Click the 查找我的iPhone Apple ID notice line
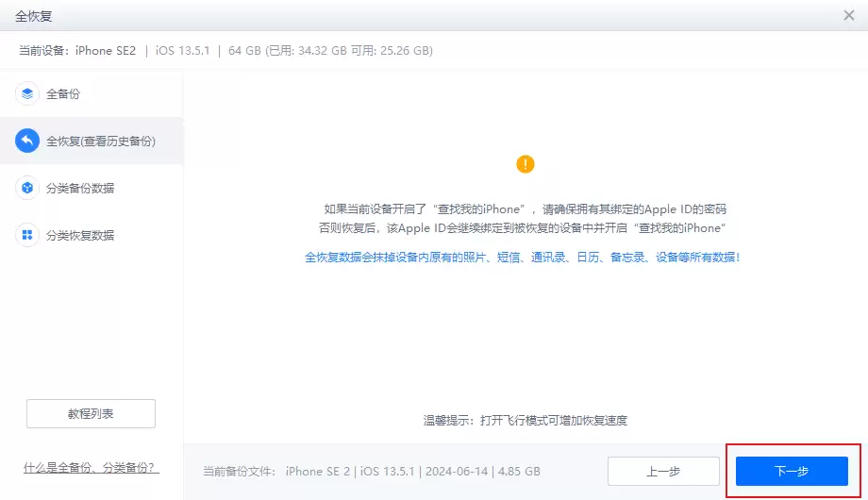 tap(525, 209)
